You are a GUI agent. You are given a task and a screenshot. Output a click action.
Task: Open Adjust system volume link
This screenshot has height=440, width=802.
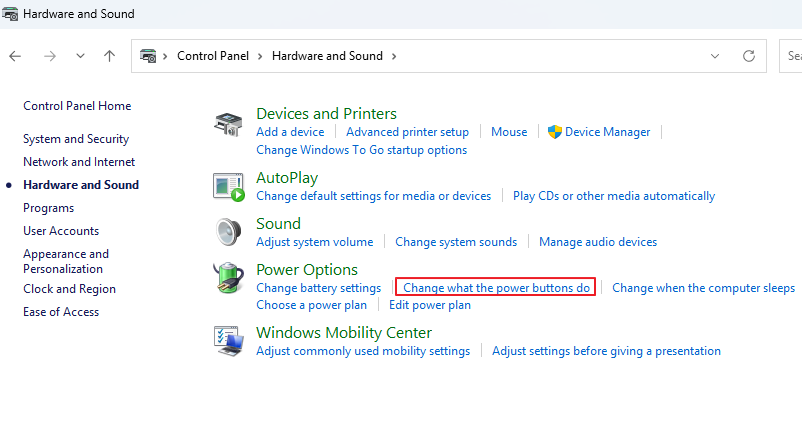[x=314, y=242]
